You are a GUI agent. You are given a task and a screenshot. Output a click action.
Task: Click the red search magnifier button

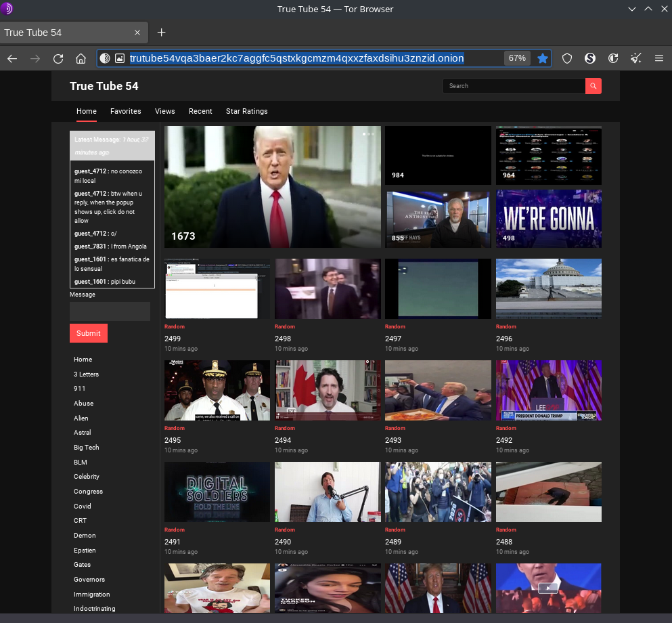[x=593, y=86]
